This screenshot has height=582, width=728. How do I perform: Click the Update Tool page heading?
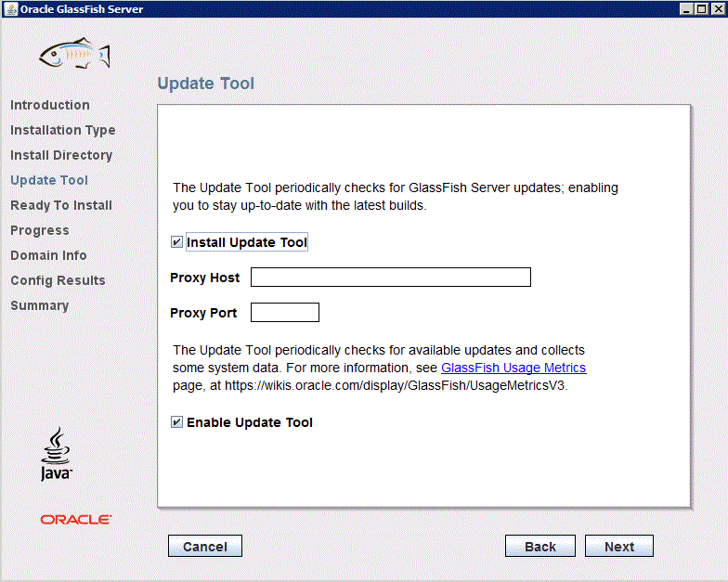(x=206, y=84)
